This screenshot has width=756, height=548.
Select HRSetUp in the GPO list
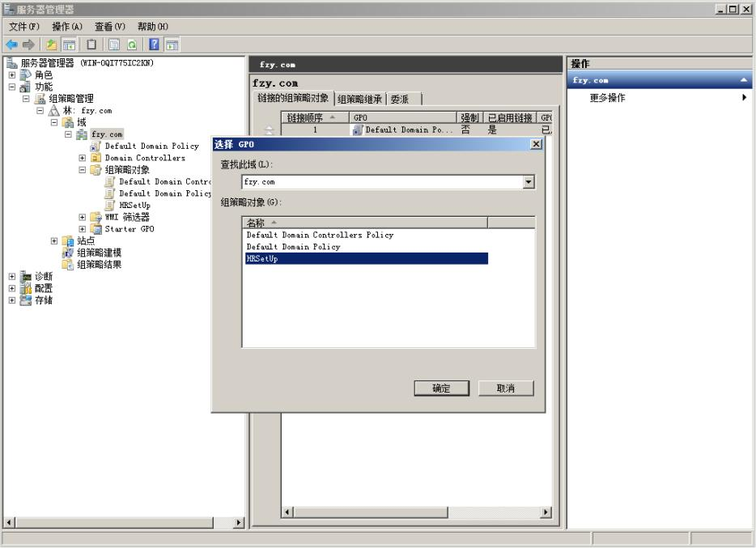pos(263,259)
